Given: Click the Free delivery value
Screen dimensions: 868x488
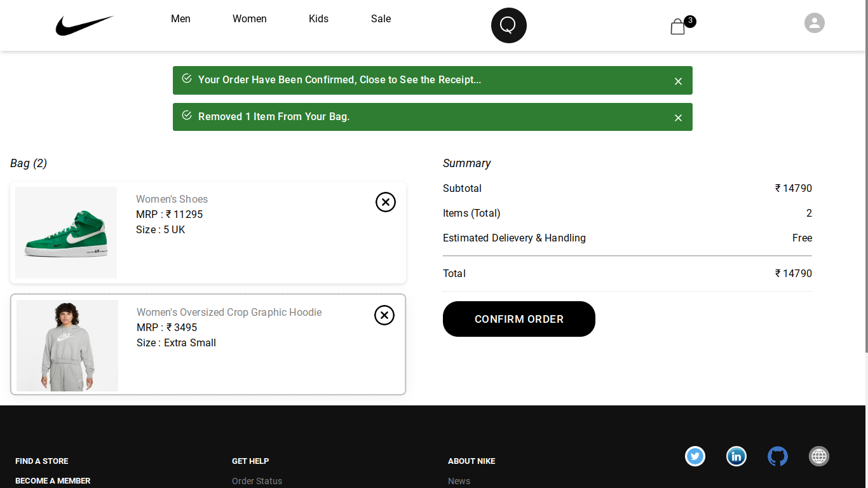Looking at the screenshot, I should pyautogui.click(x=803, y=238).
